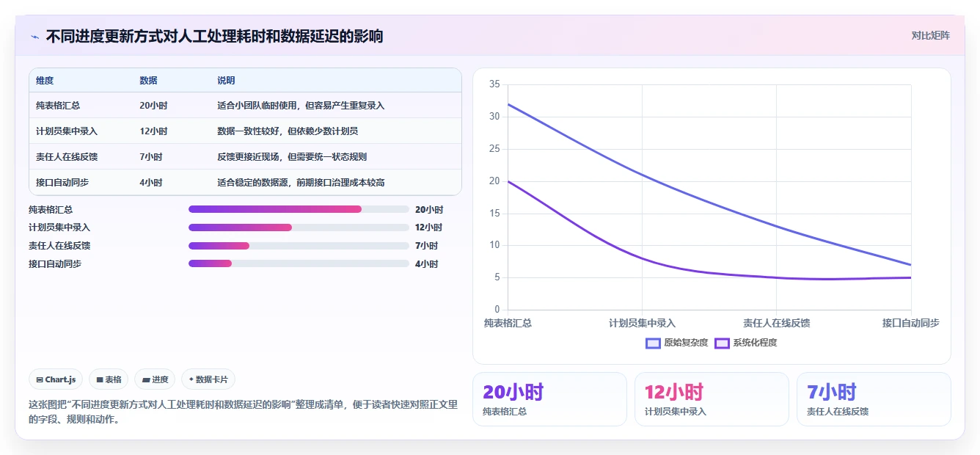Image resolution: width=980 pixels, height=455 pixels.
Task: Click the 12小时 table cell
Action: tap(153, 131)
